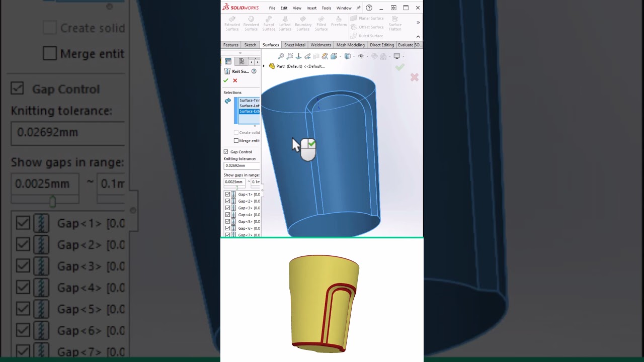Select the Filled Surface tool
Screen dimensions: 644x362
321,23
